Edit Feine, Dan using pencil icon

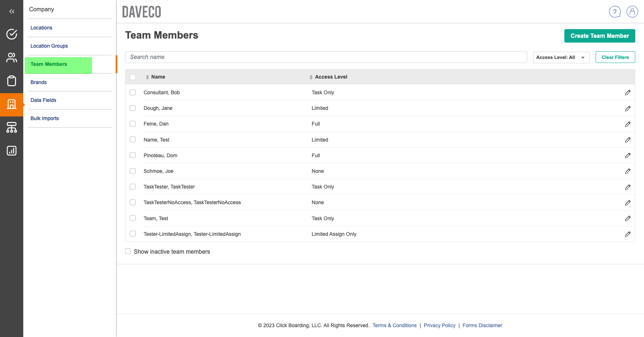coord(628,124)
